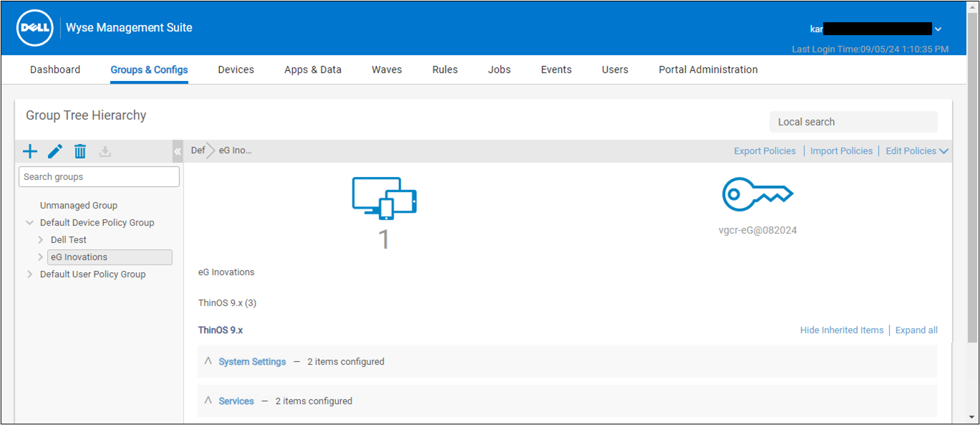Click Hide Inherited Items link
980x425 pixels.
(x=842, y=330)
